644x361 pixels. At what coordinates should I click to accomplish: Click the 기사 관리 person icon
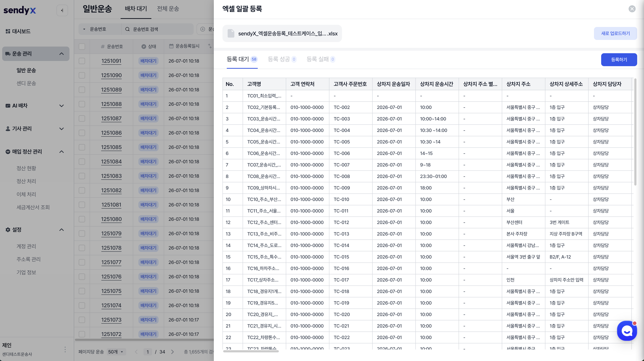8,129
